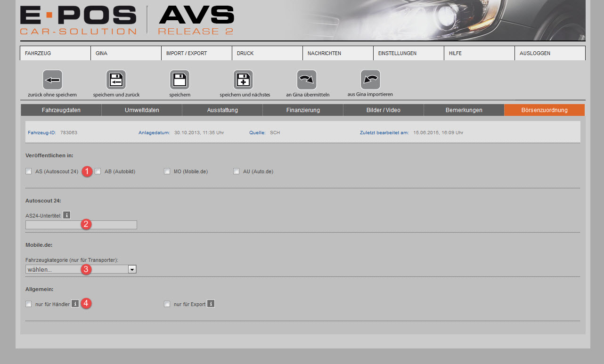Focus the AS24-Untertitel text field
The height and width of the screenshot is (364, 604).
[81, 225]
